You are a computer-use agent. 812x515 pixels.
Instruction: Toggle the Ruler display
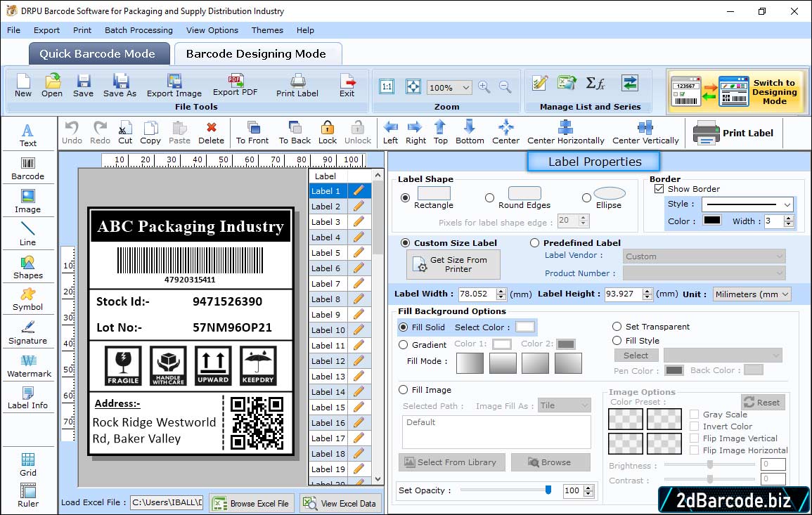point(28,495)
